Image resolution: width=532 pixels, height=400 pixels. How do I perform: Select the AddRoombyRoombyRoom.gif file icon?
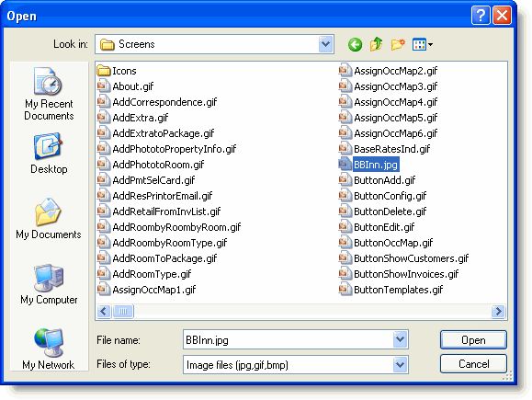tap(103, 227)
